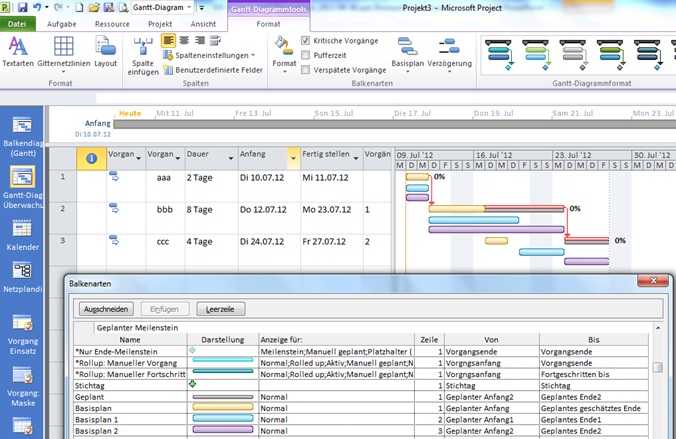Click the Stichtag row name cell
Image resolution: width=676 pixels, height=439 pixels.
130,386
